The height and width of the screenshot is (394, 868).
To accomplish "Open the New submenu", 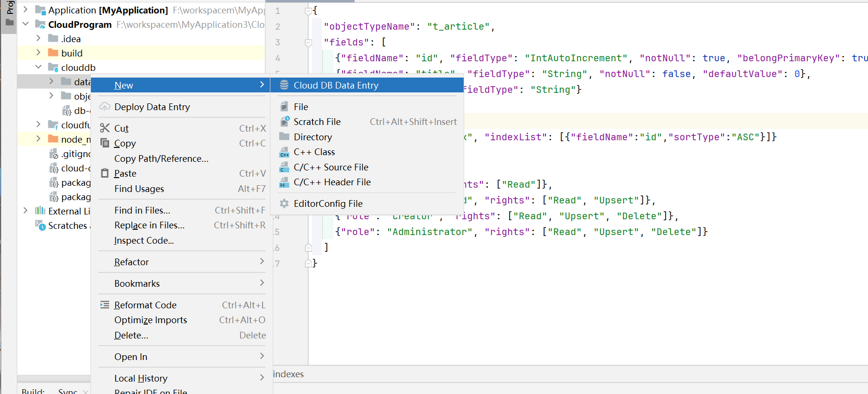I will (180, 85).
